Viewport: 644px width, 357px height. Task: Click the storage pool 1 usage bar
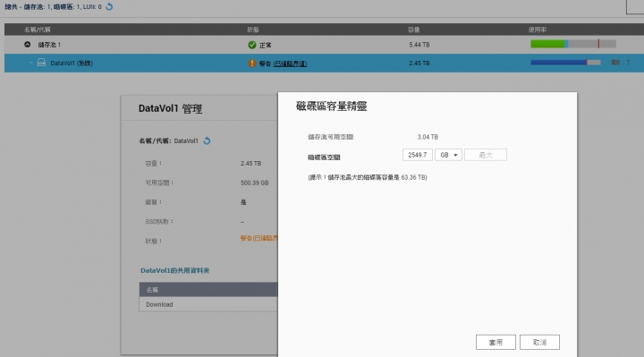[573, 44]
